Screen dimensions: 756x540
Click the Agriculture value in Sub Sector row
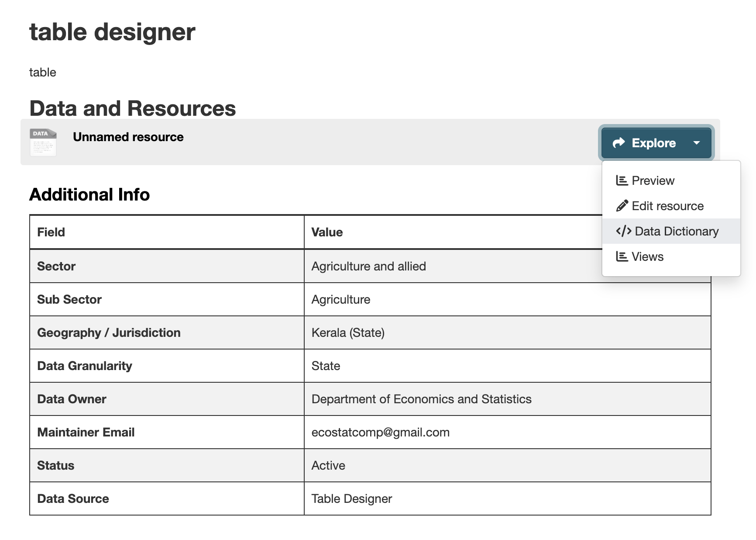point(341,299)
